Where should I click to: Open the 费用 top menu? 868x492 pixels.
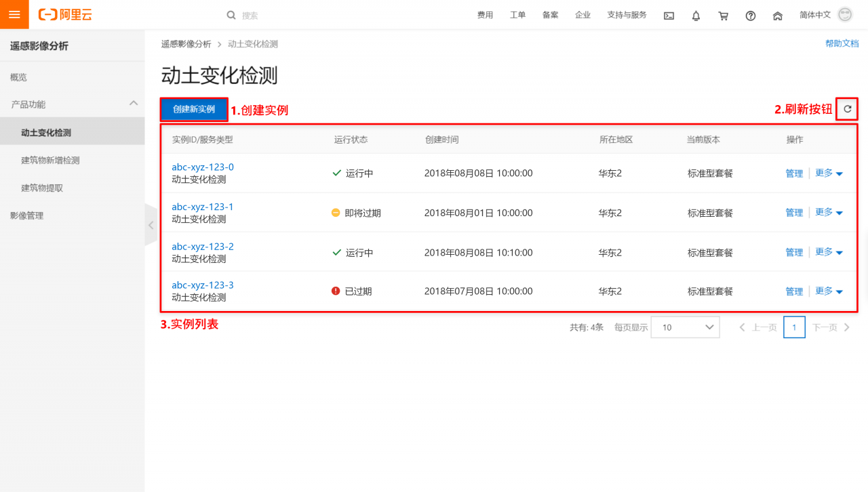485,15
